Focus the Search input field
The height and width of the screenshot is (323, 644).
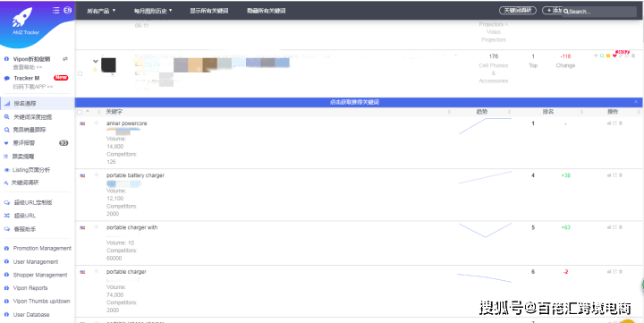pyautogui.click(x=599, y=12)
